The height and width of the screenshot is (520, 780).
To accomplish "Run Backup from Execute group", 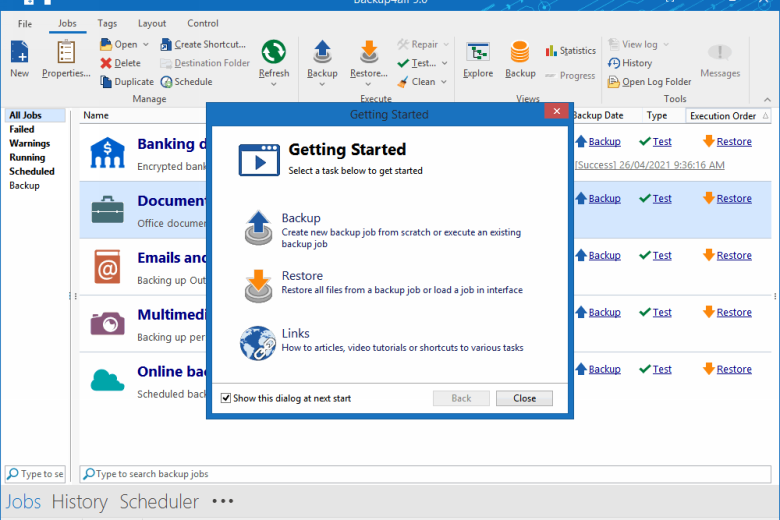I will point(322,59).
